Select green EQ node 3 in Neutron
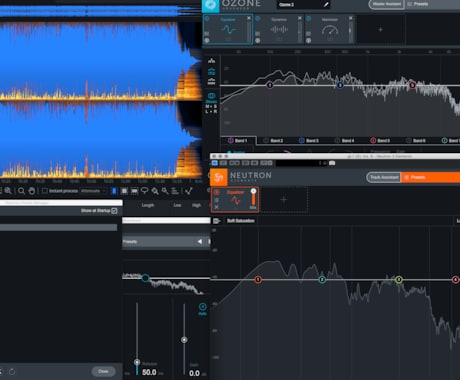The height and width of the screenshot is (380, 460). pos(399,280)
